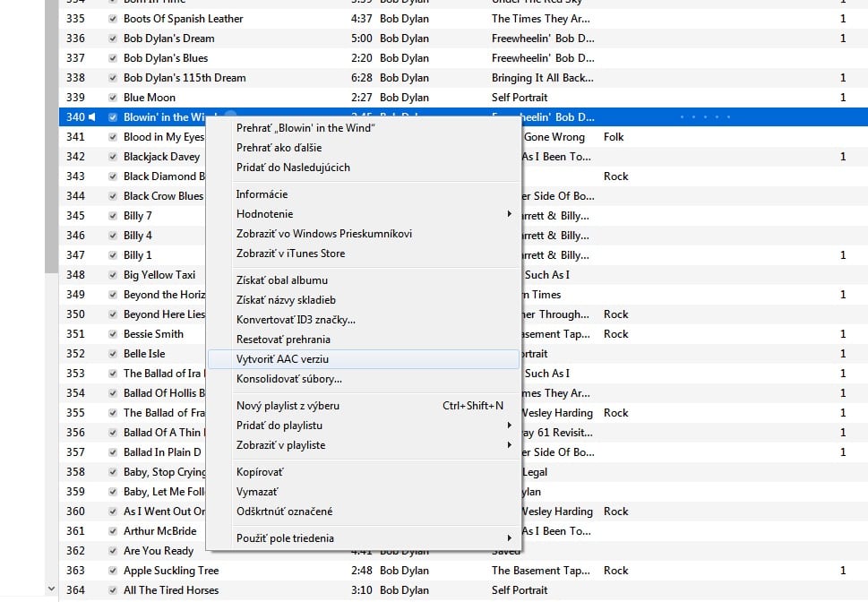Choose Prehrať „Blowin' in the Wind" from the menu
Viewport: 868px width, 602px height.
[363, 128]
